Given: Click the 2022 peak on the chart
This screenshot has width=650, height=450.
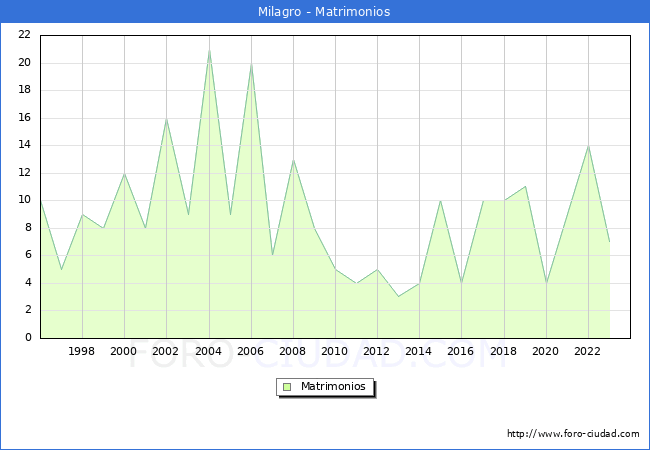Looking at the screenshot, I should tap(588, 146).
